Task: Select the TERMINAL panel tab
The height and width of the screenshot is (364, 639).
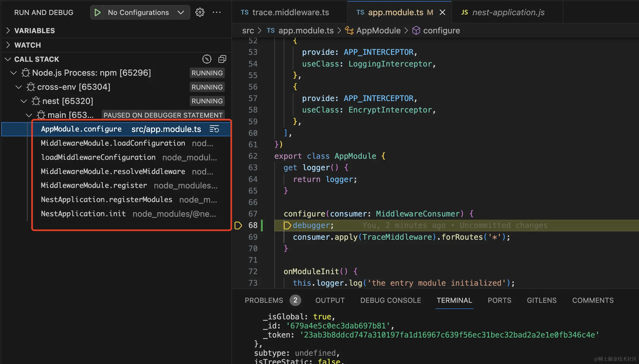Action: tap(454, 300)
